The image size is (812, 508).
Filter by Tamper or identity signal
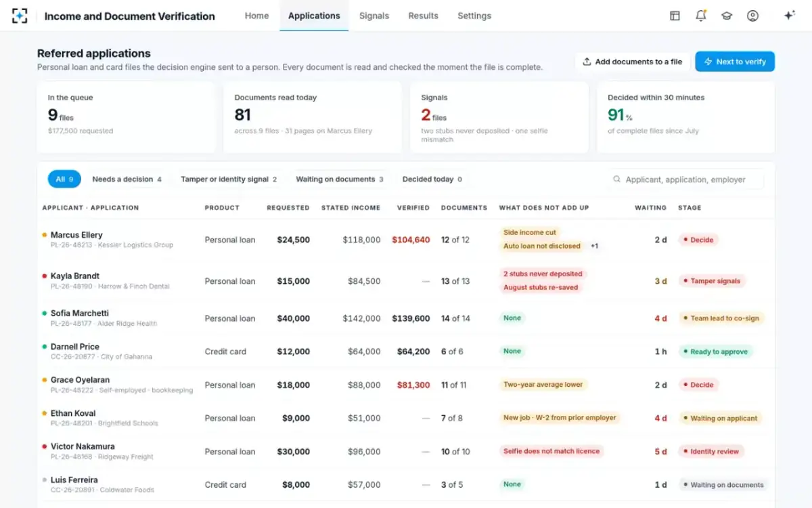229,179
